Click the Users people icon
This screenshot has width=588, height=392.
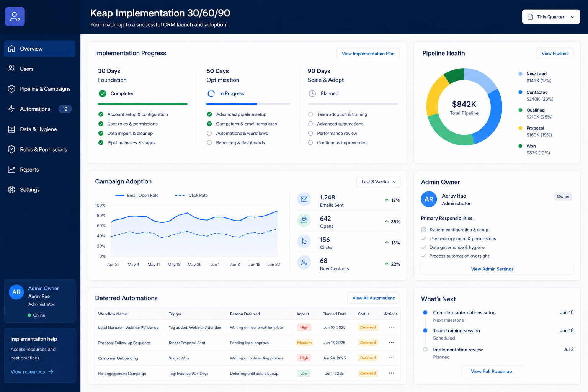pos(11,69)
